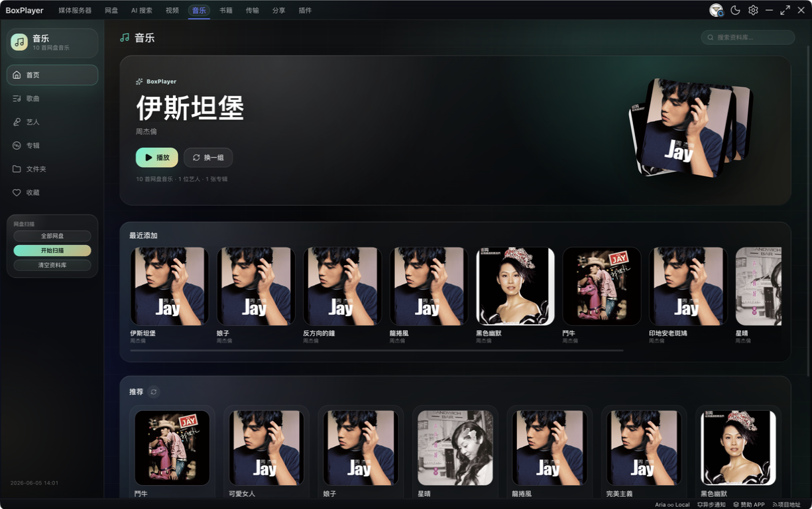Switch to the 插件 tab
This screenshot has width=812, height=509.
(x=305, y=11)
